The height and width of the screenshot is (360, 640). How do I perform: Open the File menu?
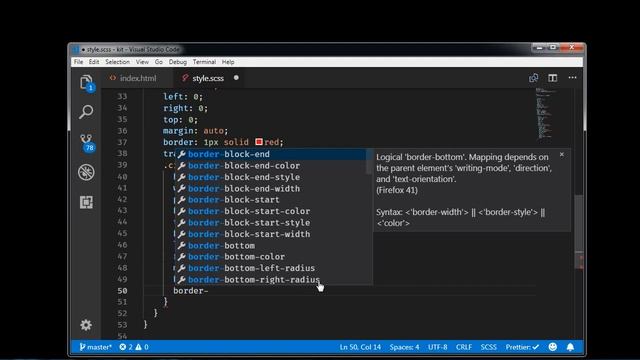[78, 62]
